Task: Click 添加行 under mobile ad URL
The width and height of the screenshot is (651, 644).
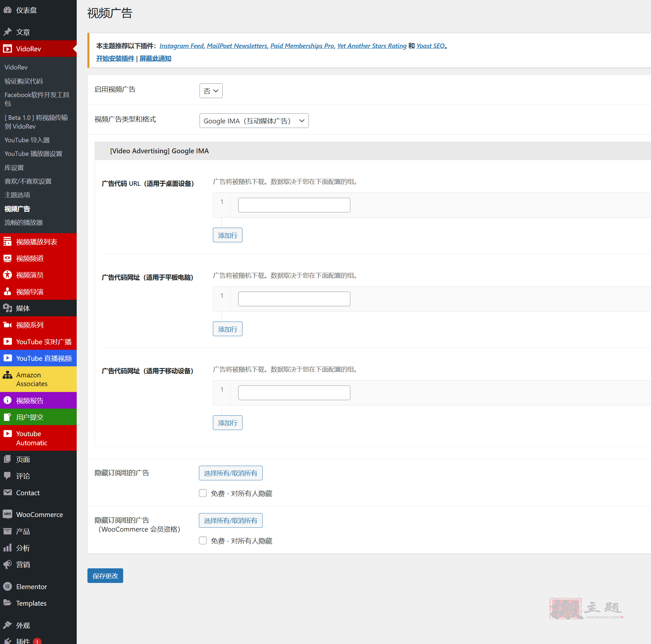Action: [x=228, y=423]
